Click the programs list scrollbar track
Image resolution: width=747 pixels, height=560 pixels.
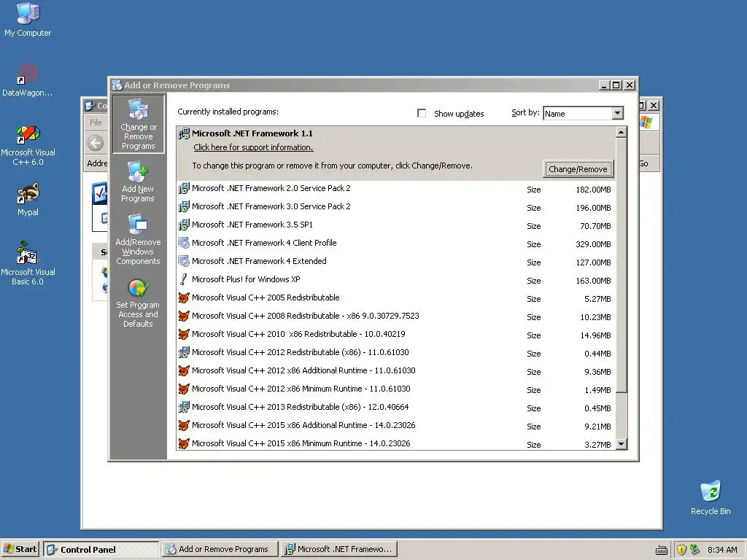pos(621,415)
